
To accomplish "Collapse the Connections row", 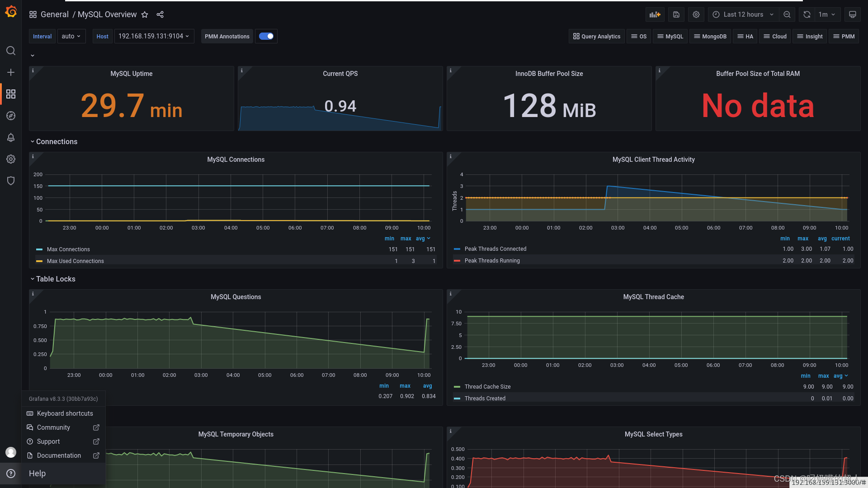I will (x=54, y=142).
